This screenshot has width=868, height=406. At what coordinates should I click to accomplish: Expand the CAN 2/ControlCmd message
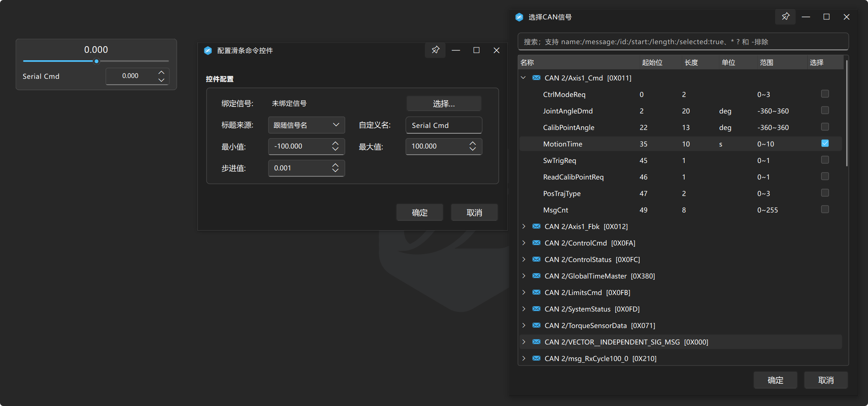tap(524, 243)
